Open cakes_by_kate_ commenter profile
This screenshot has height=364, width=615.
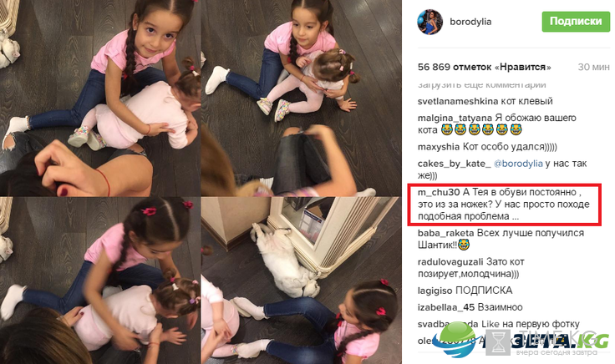(455, 164)
